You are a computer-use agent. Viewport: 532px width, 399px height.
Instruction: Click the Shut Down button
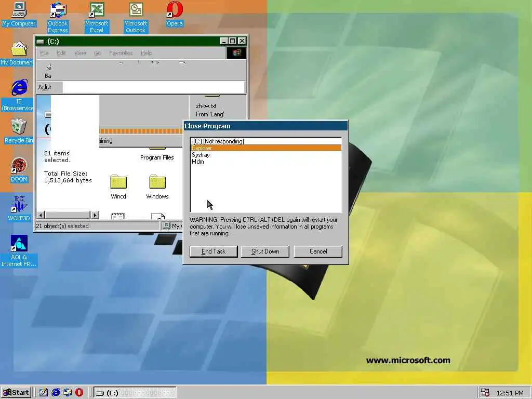click(x=265, y=251)
